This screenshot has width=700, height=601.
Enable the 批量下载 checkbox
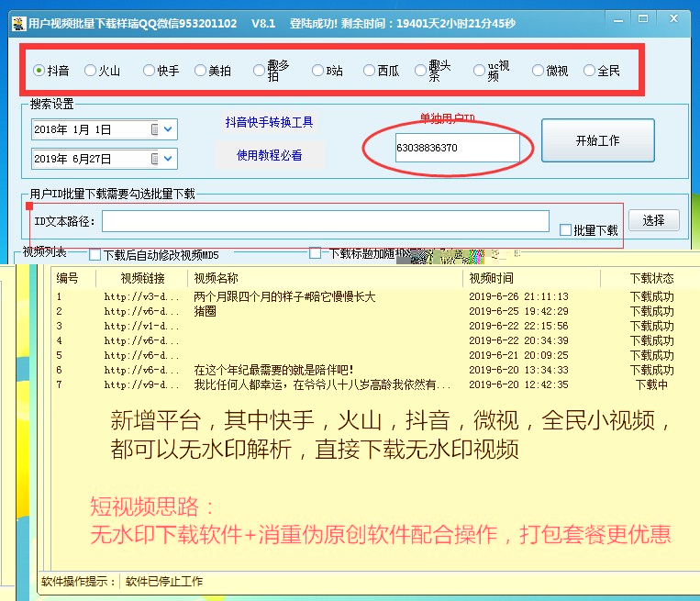(x=566, y=230)
